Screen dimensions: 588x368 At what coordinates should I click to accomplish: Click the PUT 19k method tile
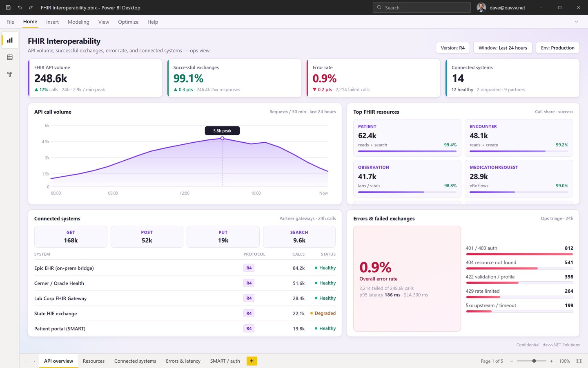pos(223,237)
